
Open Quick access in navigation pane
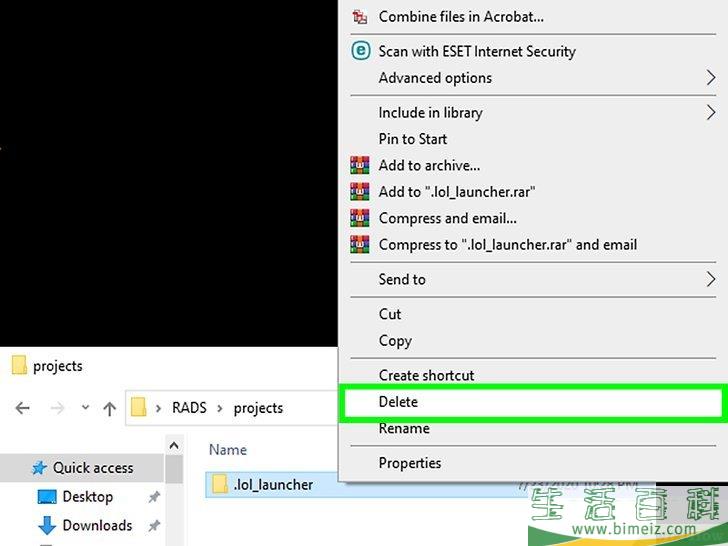(x=93, y=468)
